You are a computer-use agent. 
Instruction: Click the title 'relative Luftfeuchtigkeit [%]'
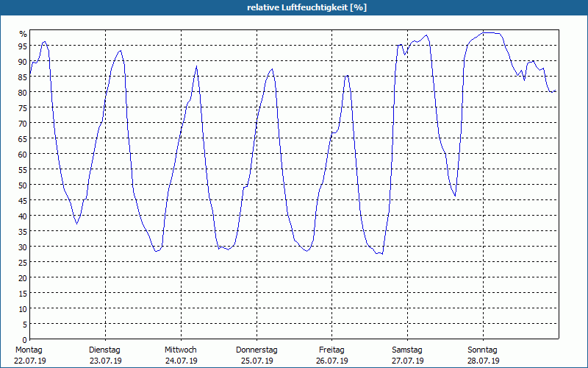click(x=306, y=7)
